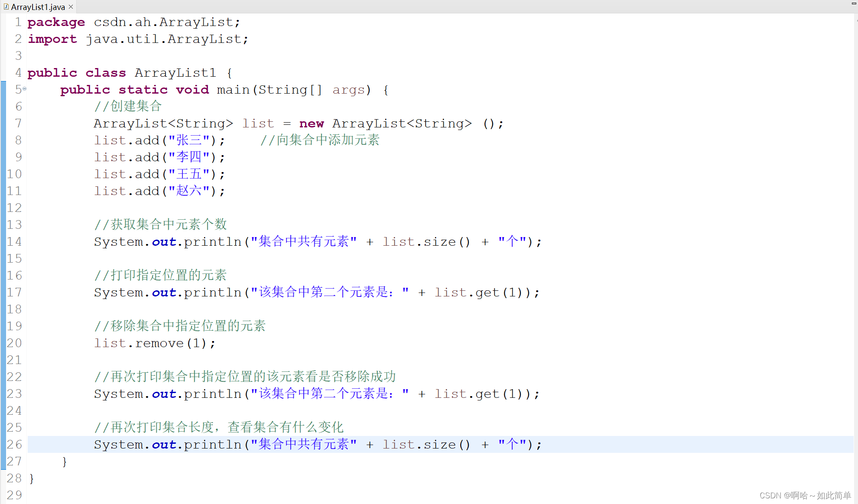Screen dimensions: 858x504
Task: Click the blue quick-diff change bar in left ruler
Action: point(3,275)
